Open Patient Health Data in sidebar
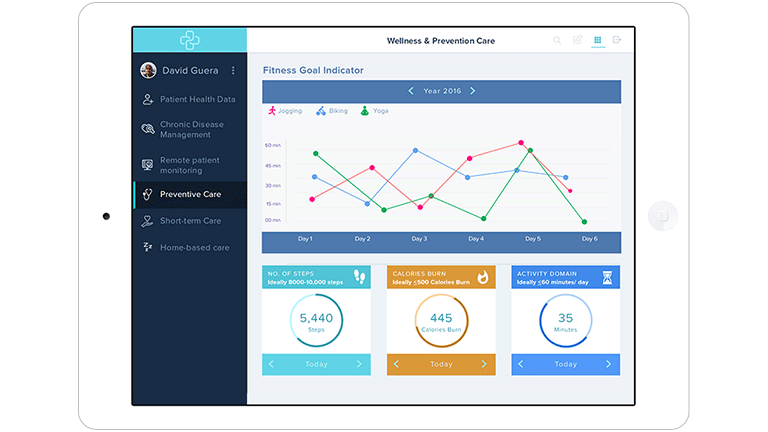 (x=197, y=99)
